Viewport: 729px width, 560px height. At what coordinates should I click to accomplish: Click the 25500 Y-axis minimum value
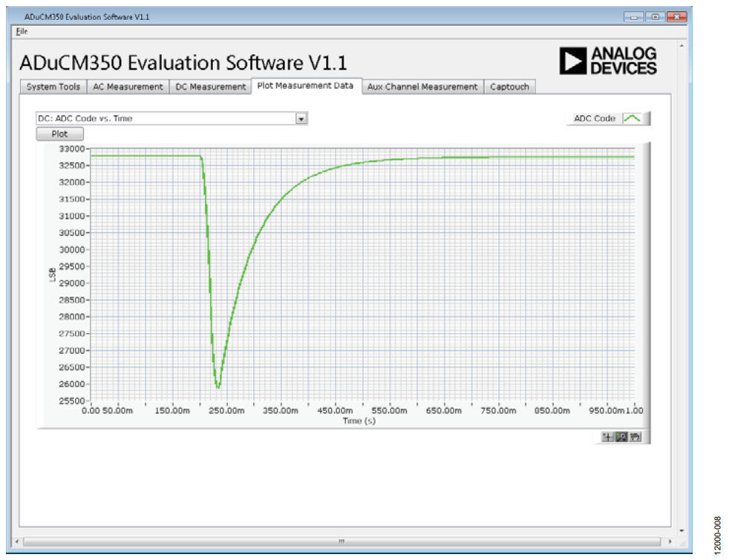[71, 401]
